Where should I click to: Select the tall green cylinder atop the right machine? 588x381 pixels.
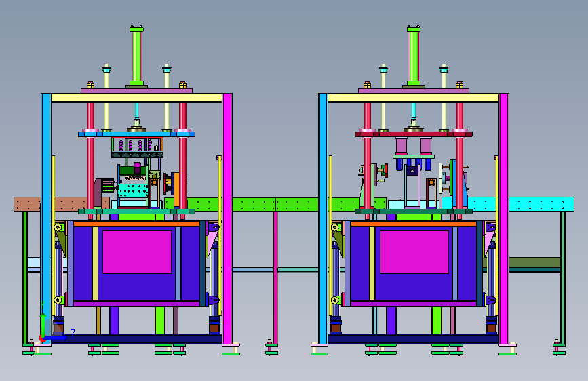414,56
